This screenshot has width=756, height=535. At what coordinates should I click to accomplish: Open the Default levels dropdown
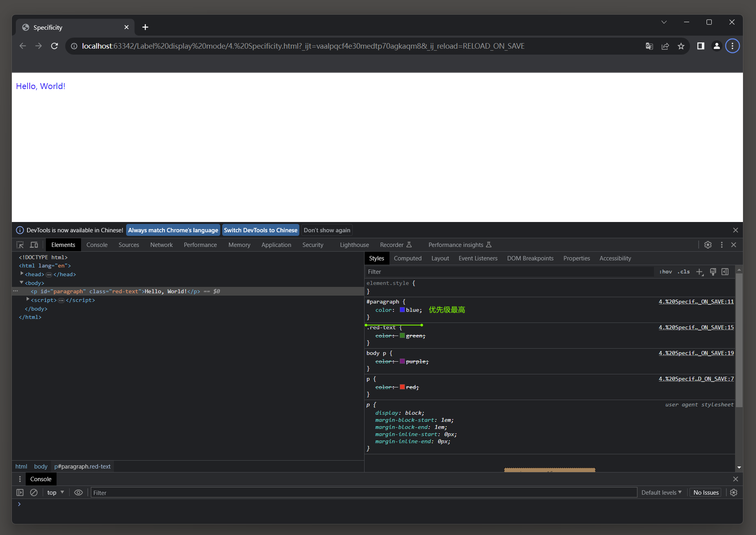click(x=661, y=493)
